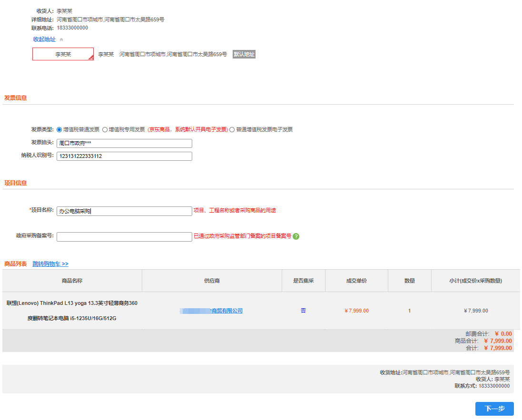Click the 商品名称 column header
The width and height of the screenshot is (522, 420).
tap(72, 281)
